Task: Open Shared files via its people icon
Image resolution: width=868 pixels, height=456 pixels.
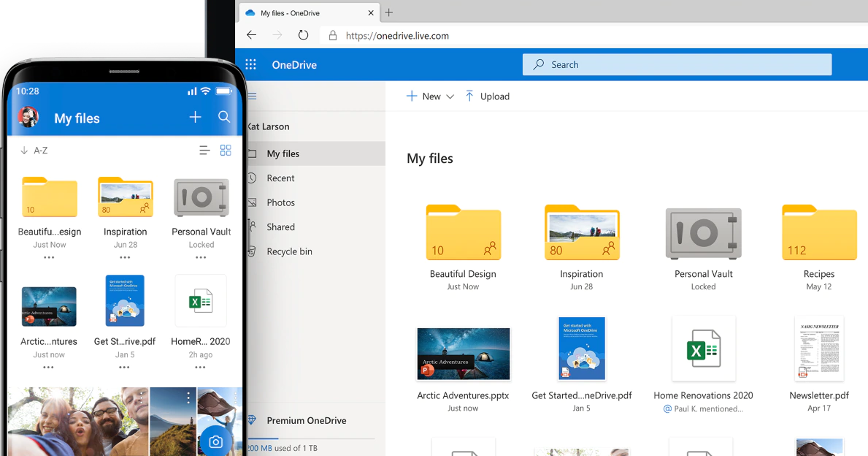Action: click(x=252, y=227)
